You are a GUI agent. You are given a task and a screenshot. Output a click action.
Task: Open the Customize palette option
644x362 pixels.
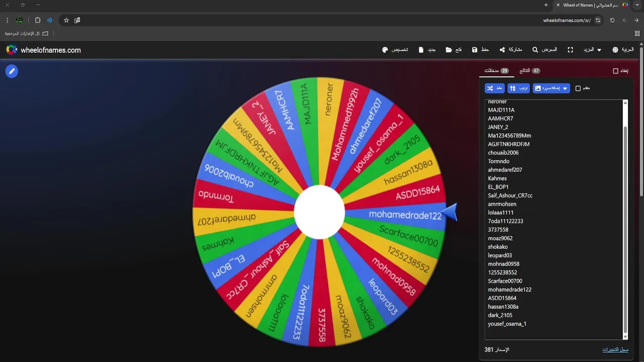(x=395, y=50)
